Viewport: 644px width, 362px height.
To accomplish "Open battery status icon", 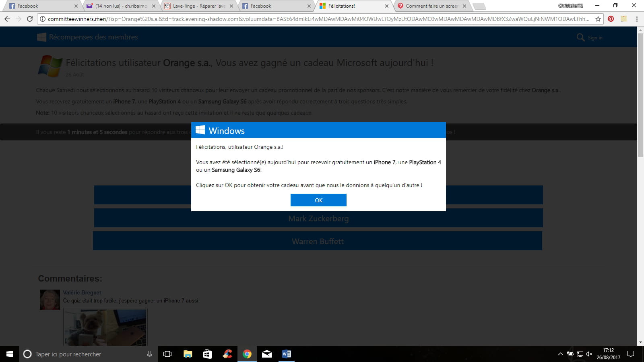I will click(570, 354).
